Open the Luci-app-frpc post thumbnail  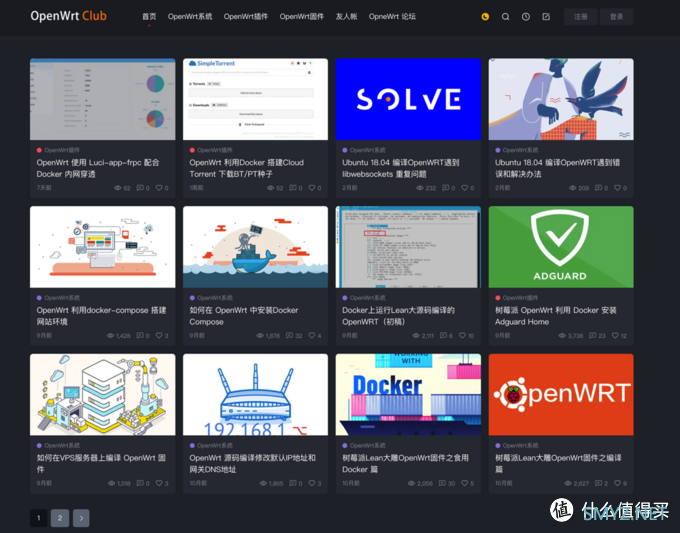tap(103, 99)
